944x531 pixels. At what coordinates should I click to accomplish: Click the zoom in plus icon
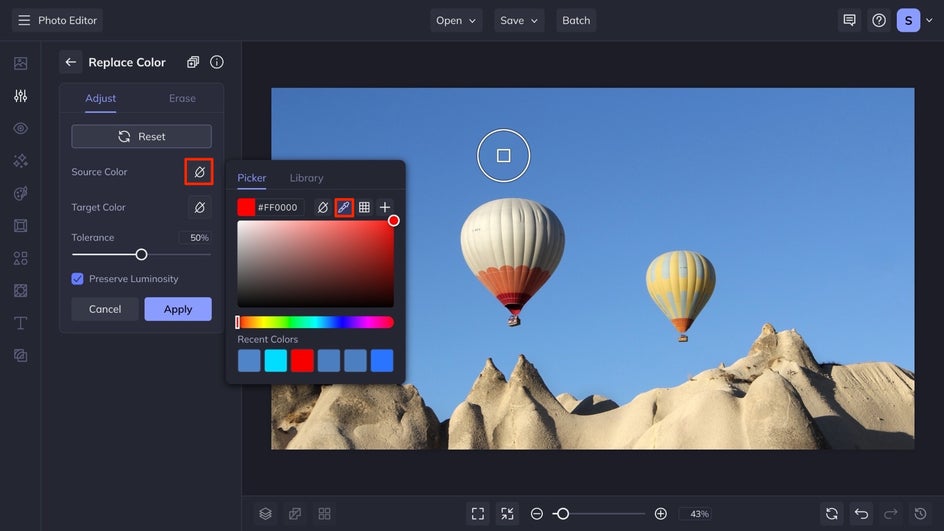click(660, 513)
